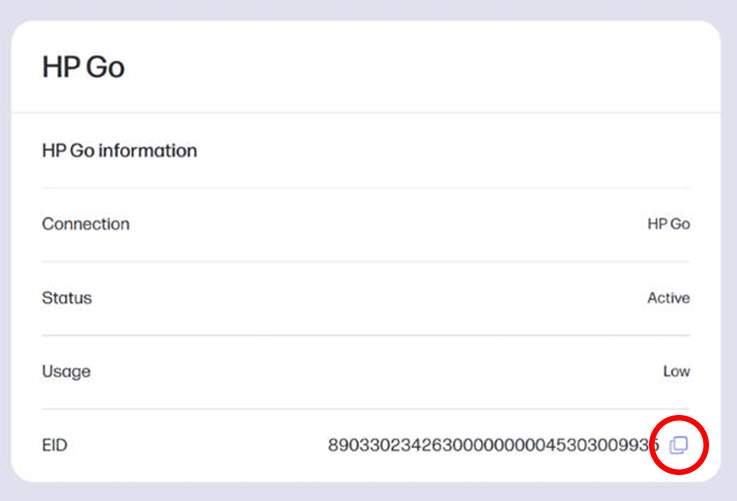The image size is (737, 501).
Task: Select the "Low" usage value
Action: click(676, 372)
